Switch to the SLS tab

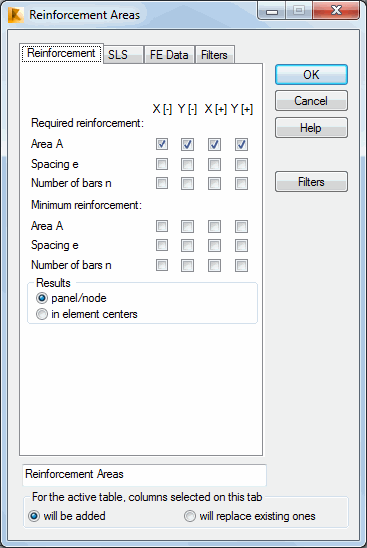[x=123, y=55]
